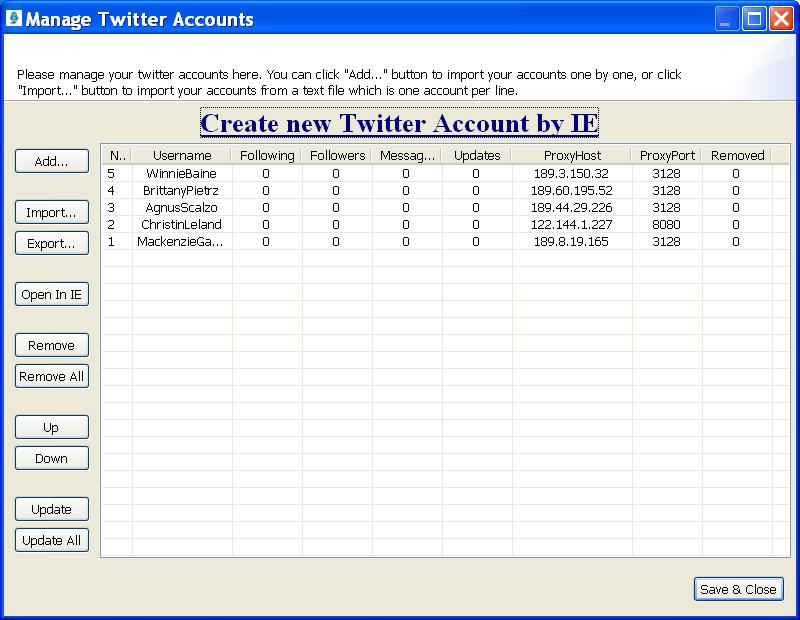Click Followers count in MackenzieGa... row
The image size is (800, 620).
tap(336, 241)
